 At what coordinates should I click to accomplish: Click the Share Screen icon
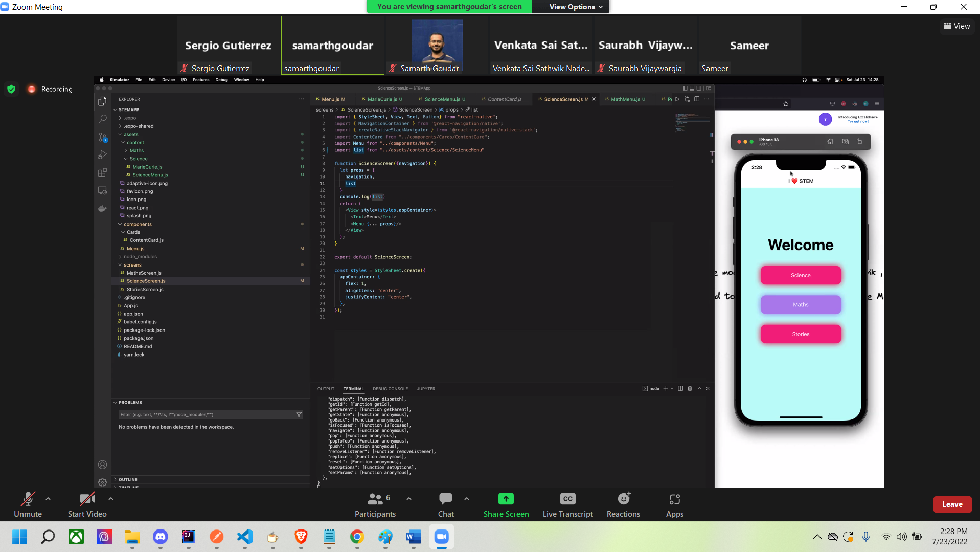506,499
